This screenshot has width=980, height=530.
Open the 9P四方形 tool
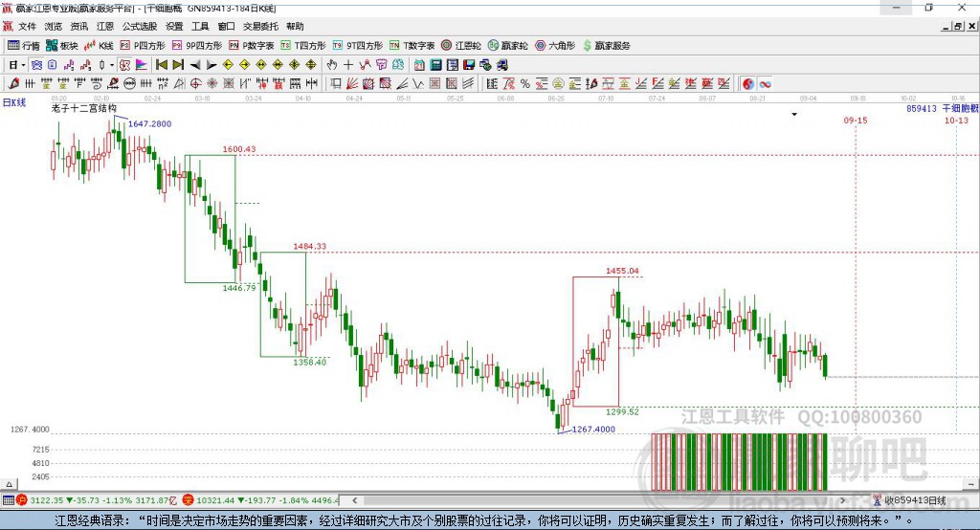pyautogui.click(x=197, y=46)
